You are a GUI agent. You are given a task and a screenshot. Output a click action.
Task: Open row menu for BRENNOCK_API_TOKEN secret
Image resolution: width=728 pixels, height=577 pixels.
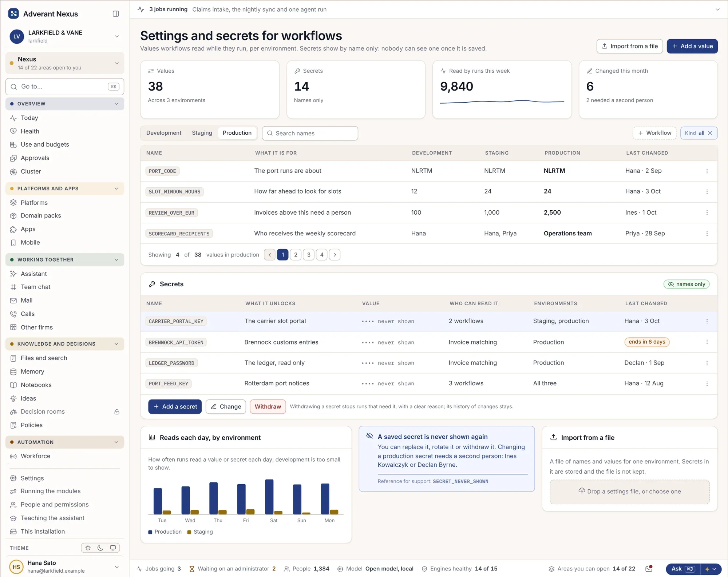tap(707, 342)
